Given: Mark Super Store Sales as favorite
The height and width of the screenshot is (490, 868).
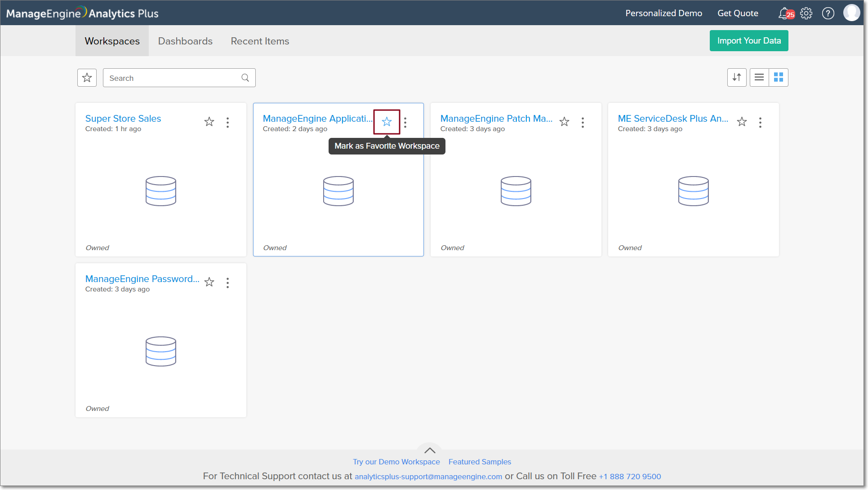Looking at the screenshot, I should 209,122.
